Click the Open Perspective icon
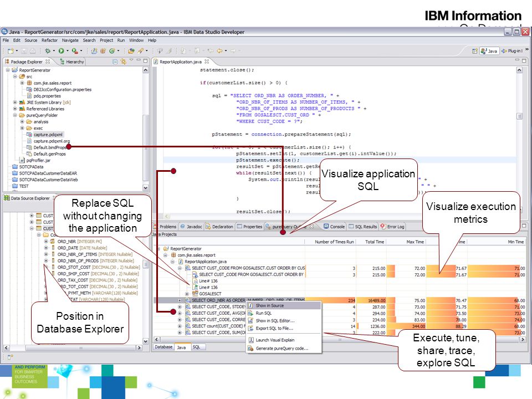The image size is (532, 399). click(x=475, y=51)
